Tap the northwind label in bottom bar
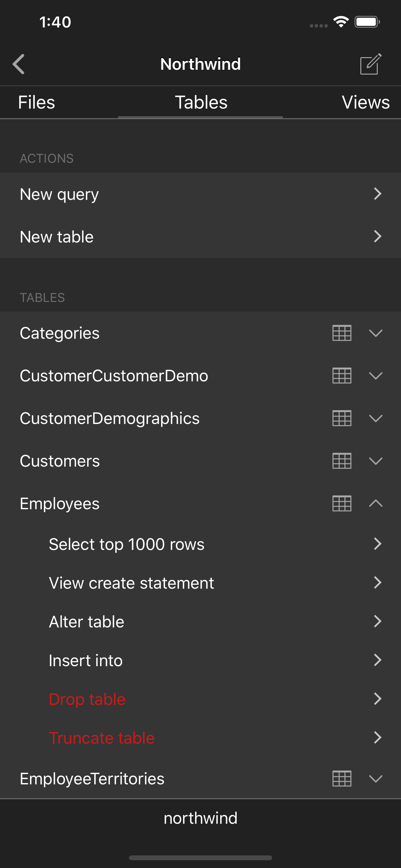Viewport: 401px width, 868px height. (200, 818)
